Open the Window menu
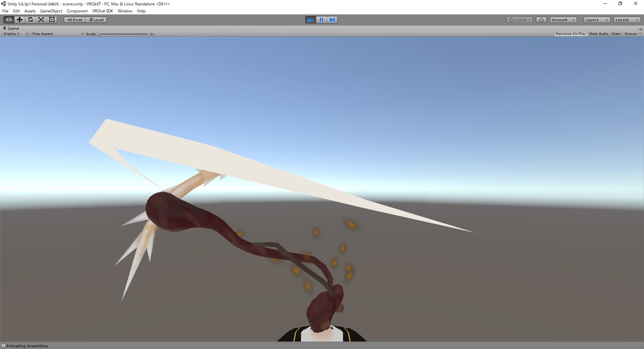 pyautogui.click(x=125, y=11)
